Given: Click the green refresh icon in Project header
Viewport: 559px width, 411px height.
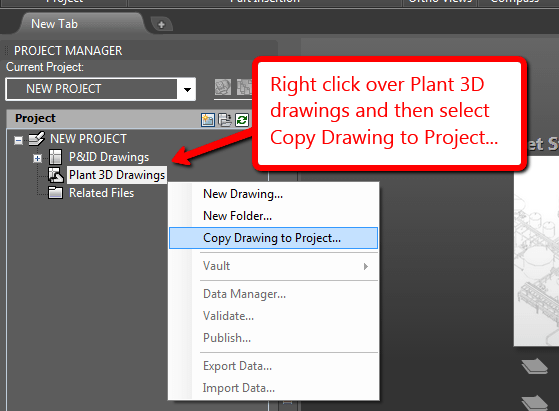Looking at the screenshot, I should 242,120.
